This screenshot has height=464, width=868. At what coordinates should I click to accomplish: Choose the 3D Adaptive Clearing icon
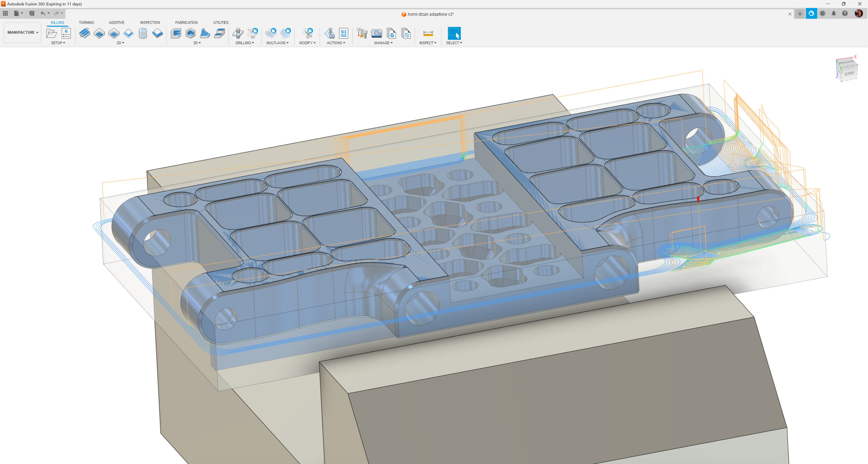click(x=176, y=33)
